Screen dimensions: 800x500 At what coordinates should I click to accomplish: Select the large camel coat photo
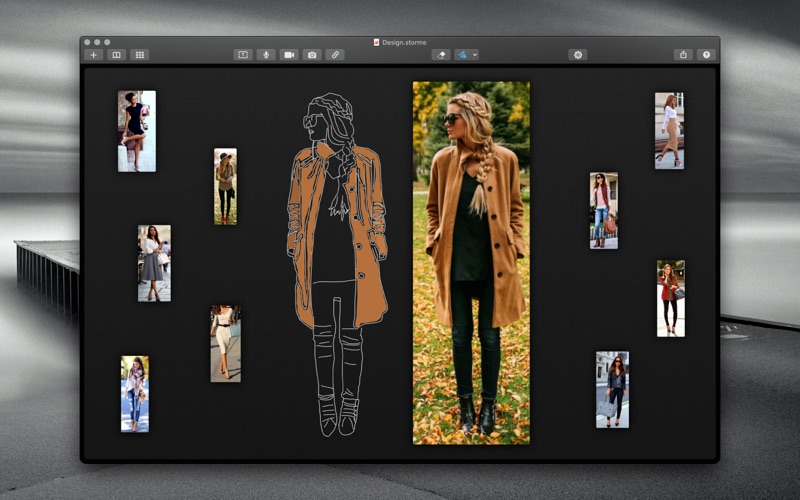(471, 263)
